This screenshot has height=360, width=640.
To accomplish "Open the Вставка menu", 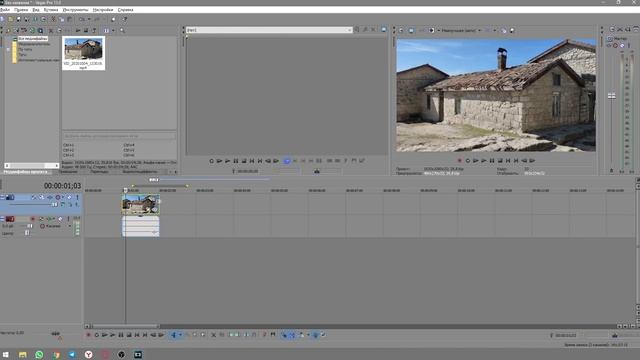I will [x=51, y=9].
